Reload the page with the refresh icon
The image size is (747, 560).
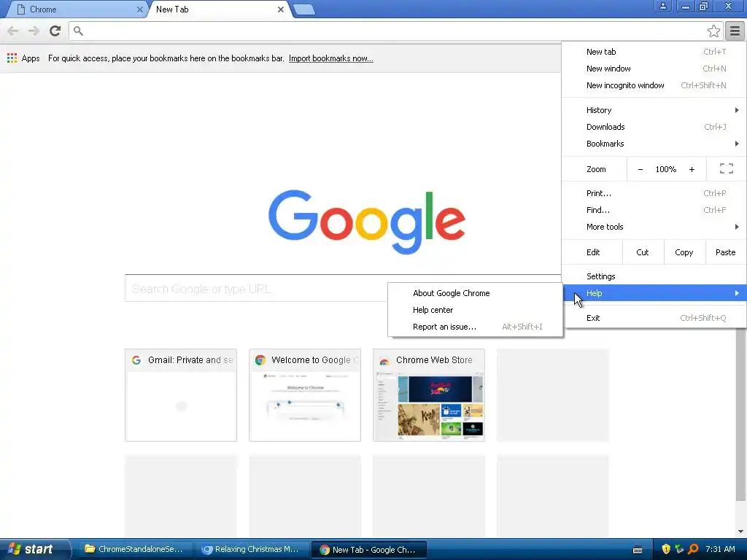point(55,31)
